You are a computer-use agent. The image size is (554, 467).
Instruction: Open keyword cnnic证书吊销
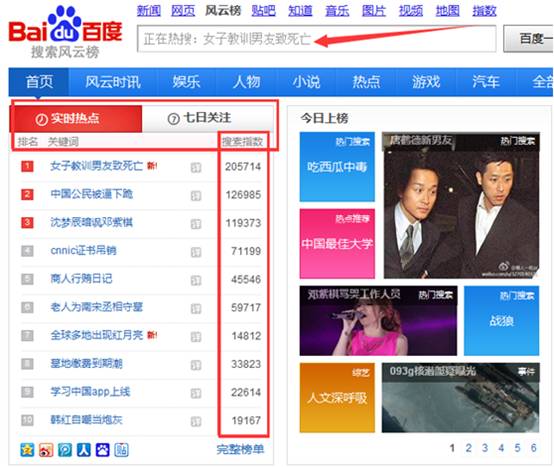[x=83, y=250]
